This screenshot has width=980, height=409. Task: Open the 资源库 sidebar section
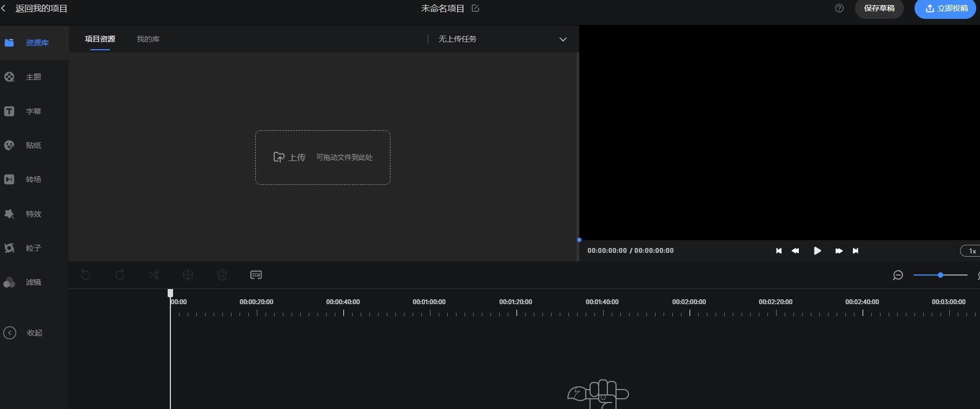[34, 43]
